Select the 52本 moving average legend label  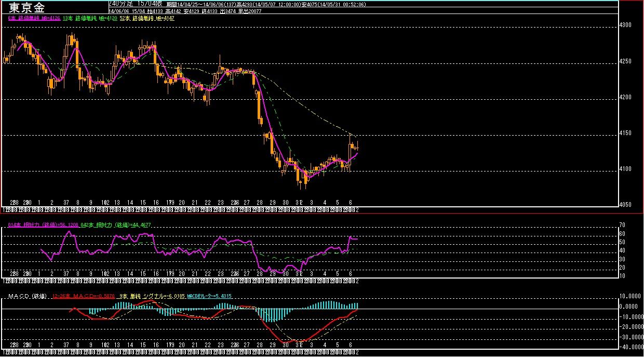point(147,18)
